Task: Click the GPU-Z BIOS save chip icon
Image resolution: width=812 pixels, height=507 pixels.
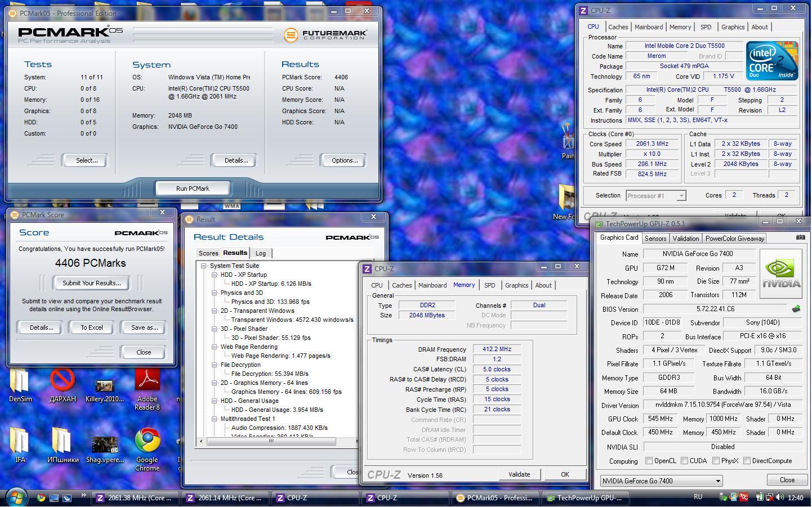Action: tap(796, 309)
